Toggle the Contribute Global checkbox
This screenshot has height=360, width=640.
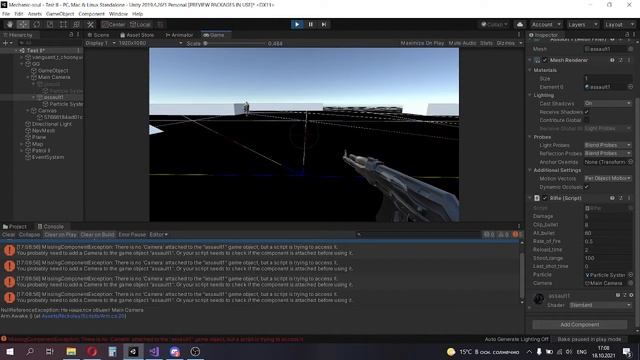tap(587, 120)
